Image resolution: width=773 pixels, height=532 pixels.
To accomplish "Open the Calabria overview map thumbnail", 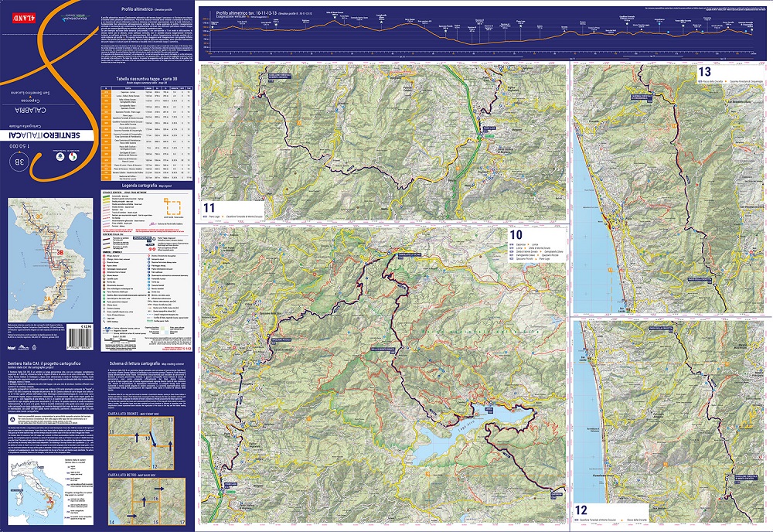I will [x=51, y=261].
